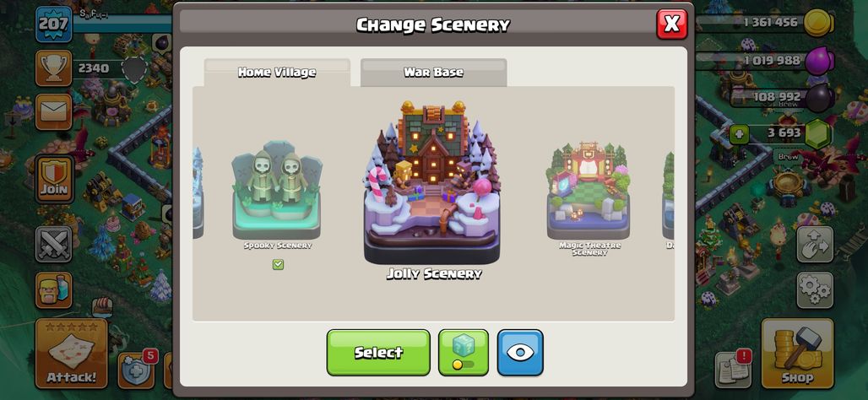Open the notes icon with red alert
Image resolution: width=868 pixels, height=400 pixels.
tap(733, 370)
